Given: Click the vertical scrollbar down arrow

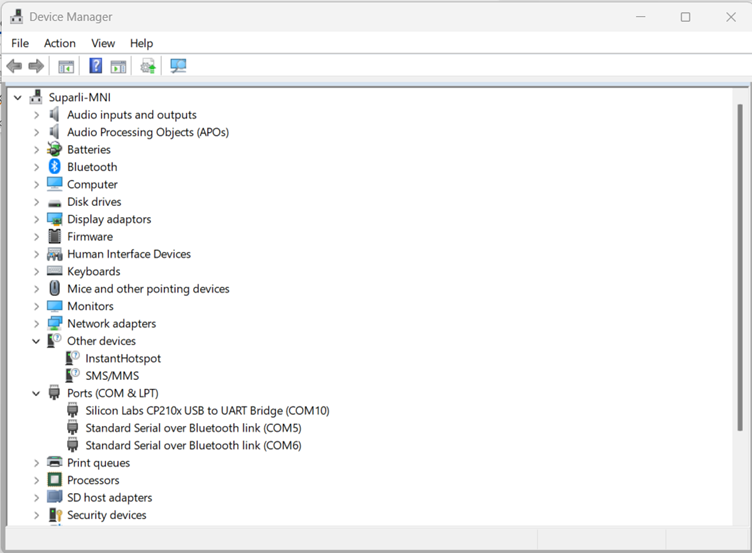Looking at the screenshot, I should click(x=740, y=517).
